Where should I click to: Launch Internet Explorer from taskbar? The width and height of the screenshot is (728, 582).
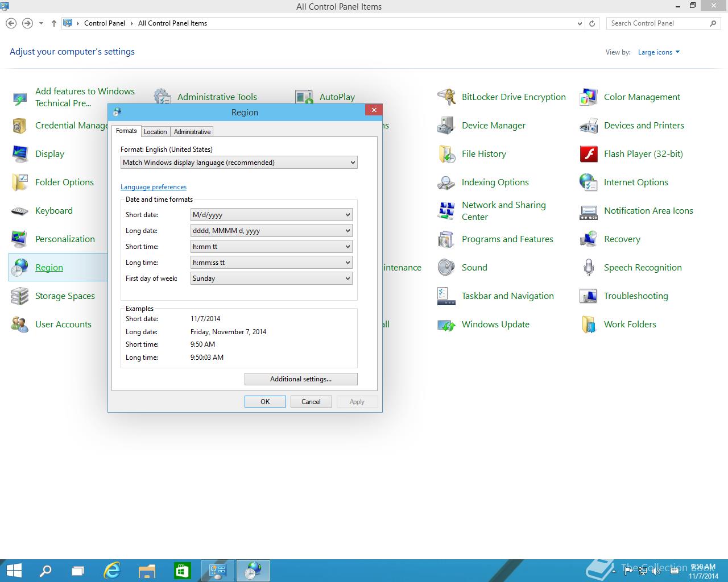(113, 571)
